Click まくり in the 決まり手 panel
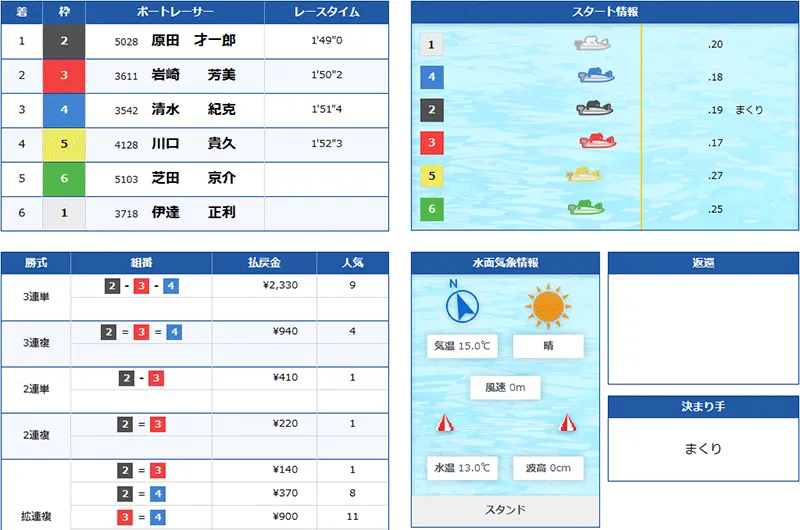The height and width of the screenshot is (530, 800). (x=703, y=449)
